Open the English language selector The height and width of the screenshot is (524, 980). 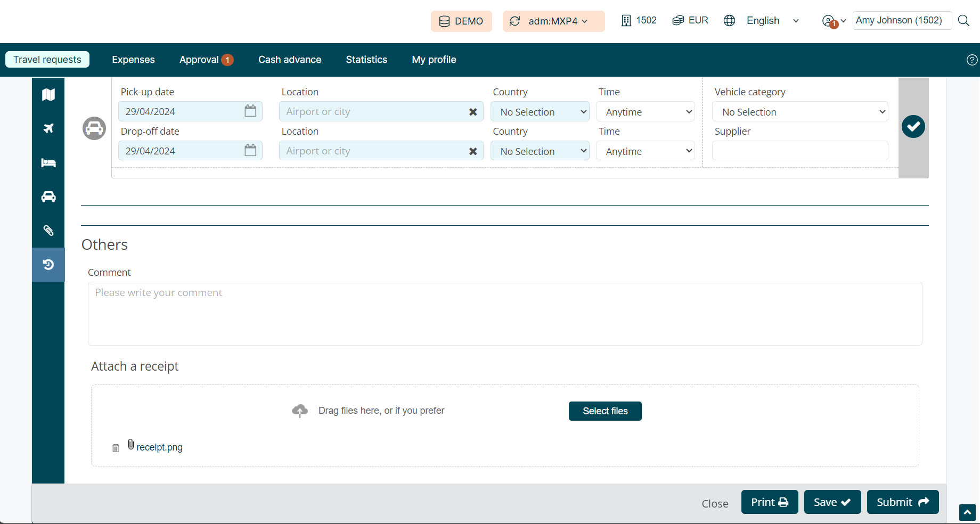(x=763, y=21)
